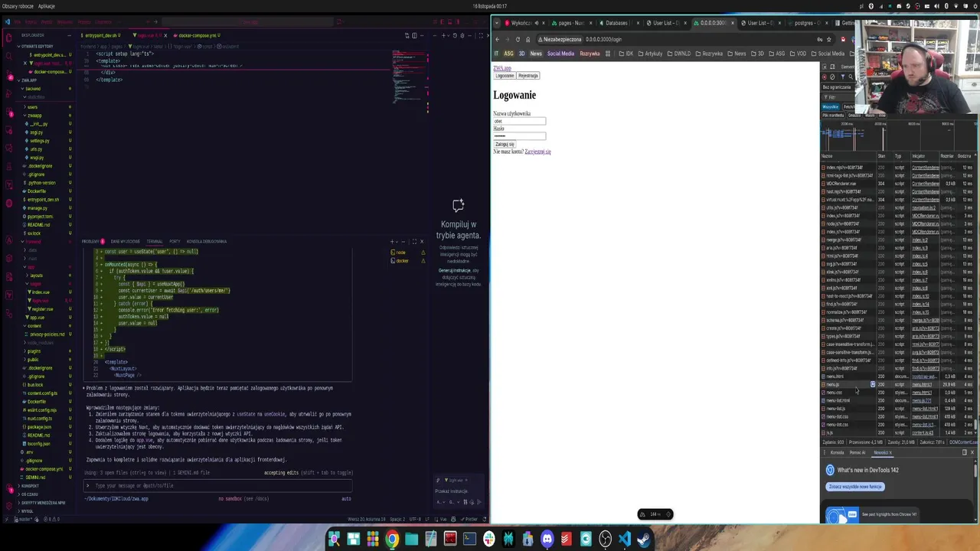The height and width of the screenshot is (551, 980).
Task: Toggle DevTools device toolbar
Action: (x=832, y=67)
